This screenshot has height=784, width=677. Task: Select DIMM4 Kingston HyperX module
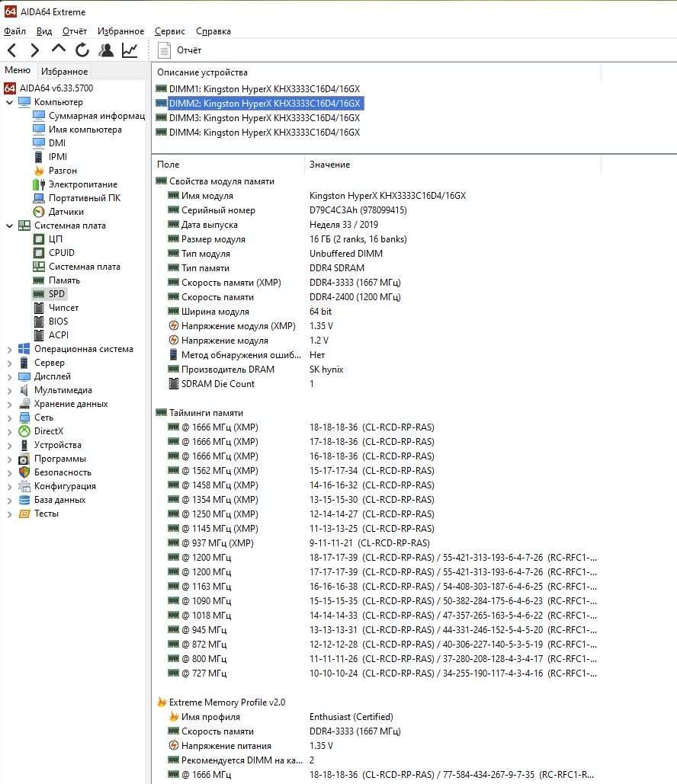coord(258,133)
